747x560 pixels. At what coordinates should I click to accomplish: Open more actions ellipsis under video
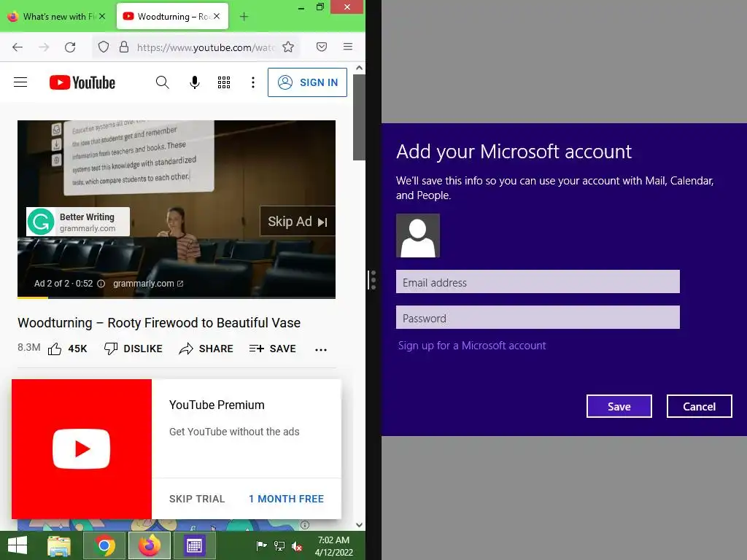321,350
